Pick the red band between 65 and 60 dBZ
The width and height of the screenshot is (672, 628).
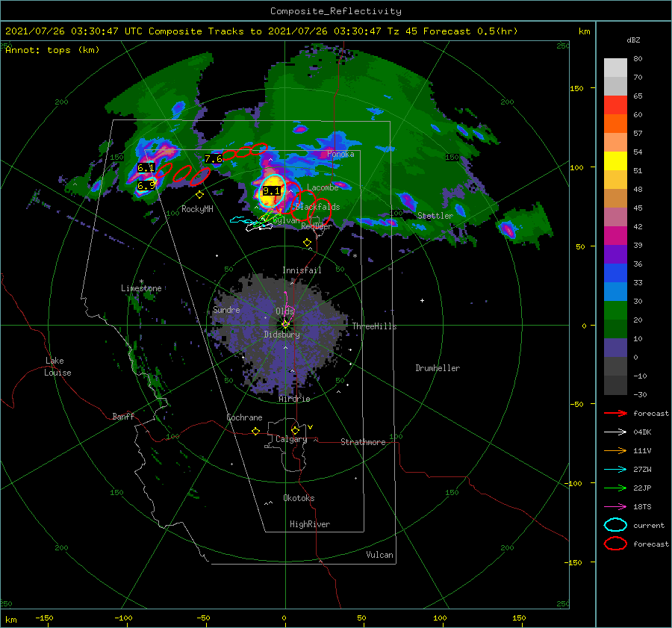[x=615, y=105]
